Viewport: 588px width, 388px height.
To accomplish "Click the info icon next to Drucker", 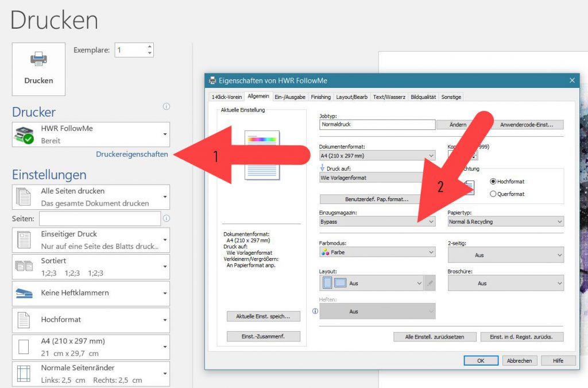I will pyautogui.click(x=166, y=106).
